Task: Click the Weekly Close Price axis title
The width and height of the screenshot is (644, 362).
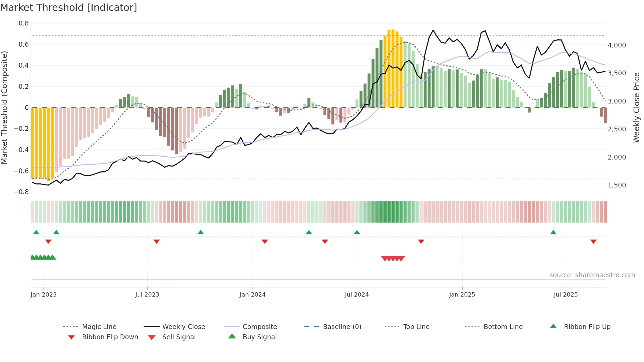Action: point(636,107)
